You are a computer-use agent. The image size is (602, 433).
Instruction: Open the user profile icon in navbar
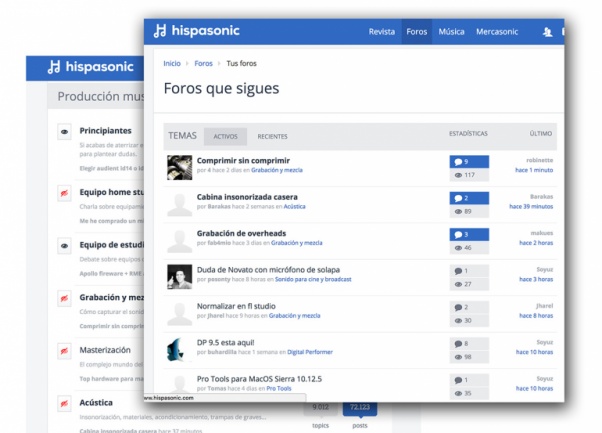click(x=547, y=32)
